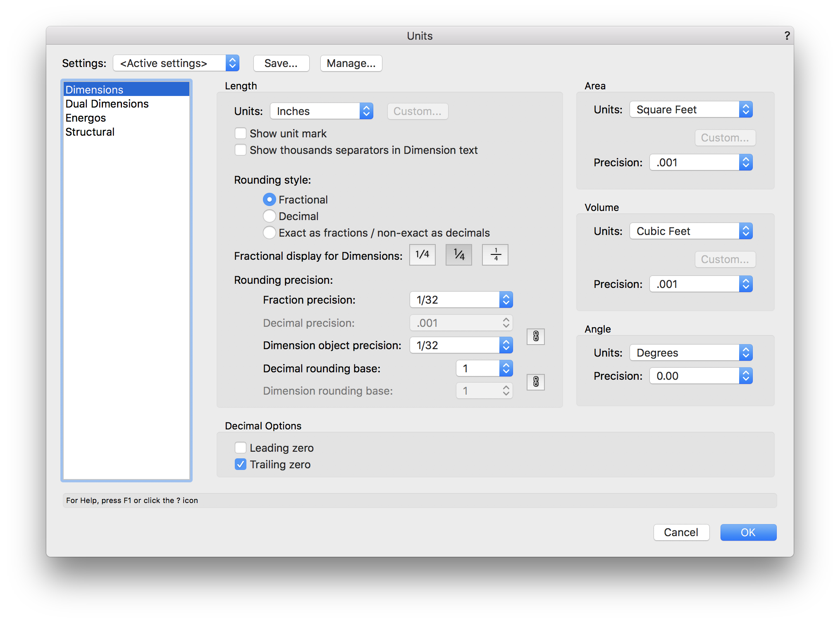Select the inline 1/4 fraction display icon
The image size is (840, 623).
[422, 254]
